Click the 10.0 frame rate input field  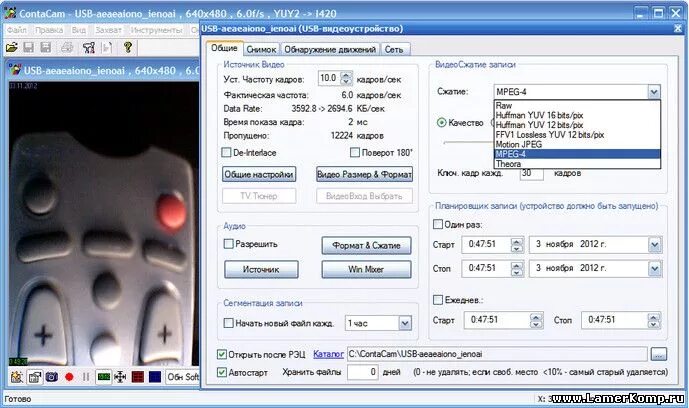point(329,78)
